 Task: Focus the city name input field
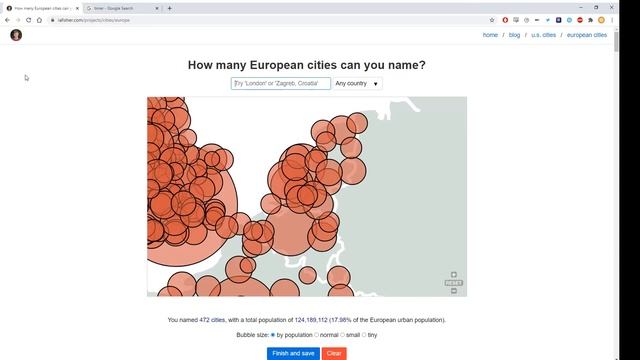click(281, 83)
